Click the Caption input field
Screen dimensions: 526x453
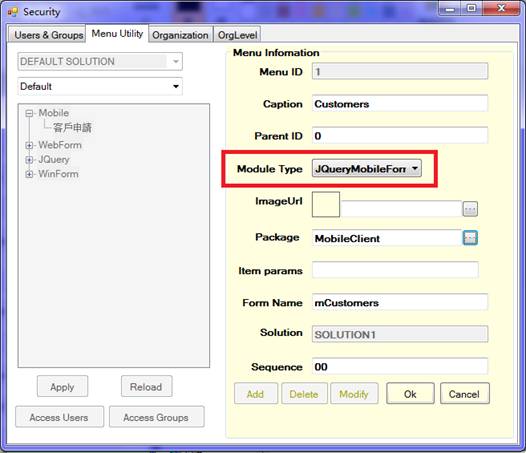coord(400,103)
